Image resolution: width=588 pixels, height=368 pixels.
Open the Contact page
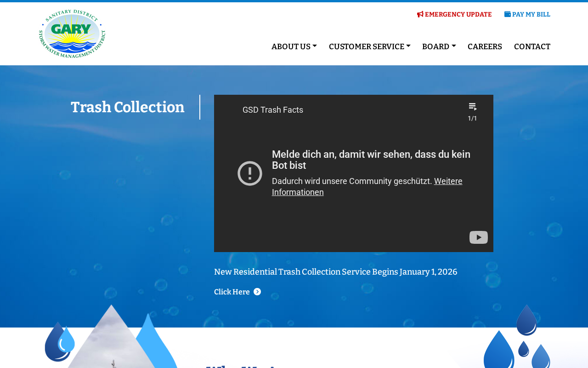point(532,46)
